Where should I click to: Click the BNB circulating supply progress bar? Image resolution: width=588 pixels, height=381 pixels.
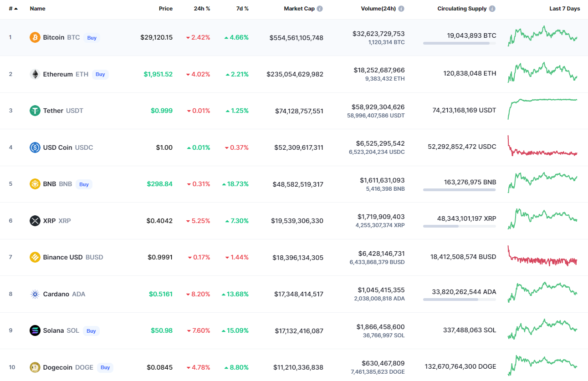[459, 190]
